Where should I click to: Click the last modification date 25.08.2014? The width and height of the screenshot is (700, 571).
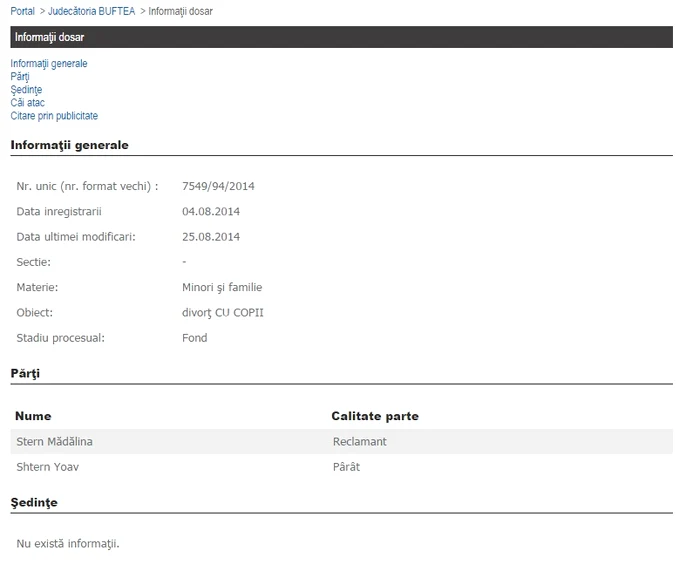click(x=211, y=237)
